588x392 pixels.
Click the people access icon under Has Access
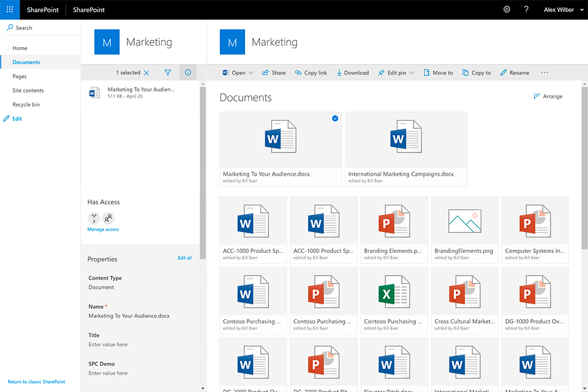pos(108,218)
